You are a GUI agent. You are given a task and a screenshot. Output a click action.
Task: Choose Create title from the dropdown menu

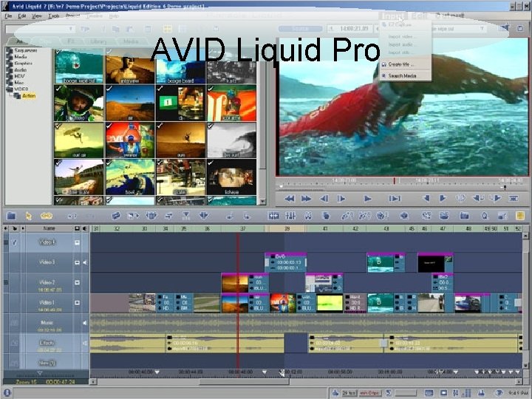click(x=401, y=64)
